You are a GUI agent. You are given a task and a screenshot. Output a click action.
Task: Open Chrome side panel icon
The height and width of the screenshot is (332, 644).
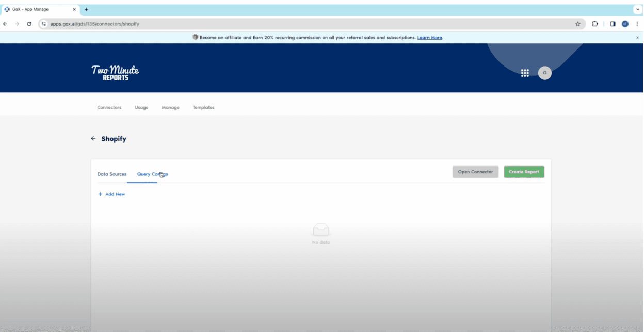point(613,24)
